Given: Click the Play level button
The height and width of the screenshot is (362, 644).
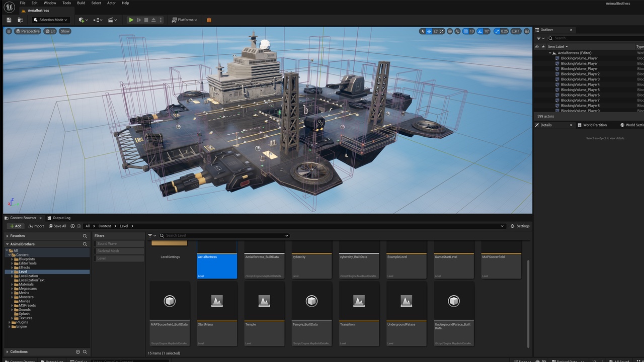Looking at the screenshot, I should [131, 20].
